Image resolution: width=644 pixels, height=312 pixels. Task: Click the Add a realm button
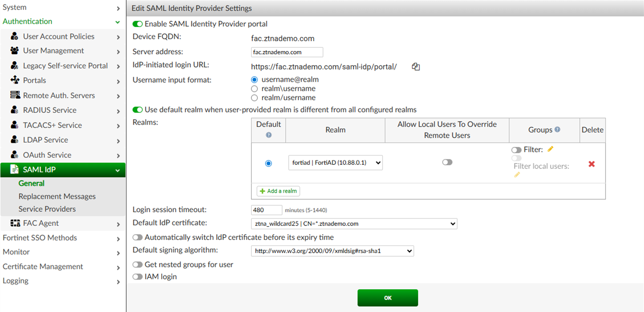[x=278, y=191]
